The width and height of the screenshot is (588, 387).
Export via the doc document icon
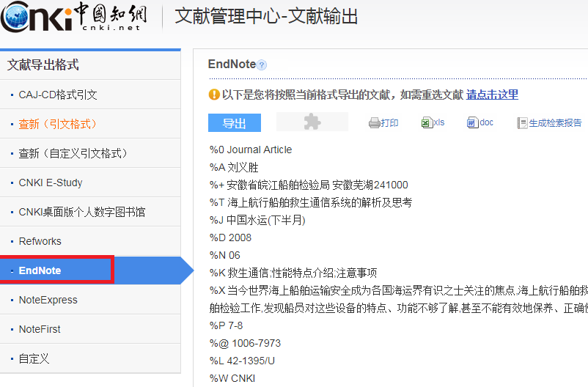point(472,122)
